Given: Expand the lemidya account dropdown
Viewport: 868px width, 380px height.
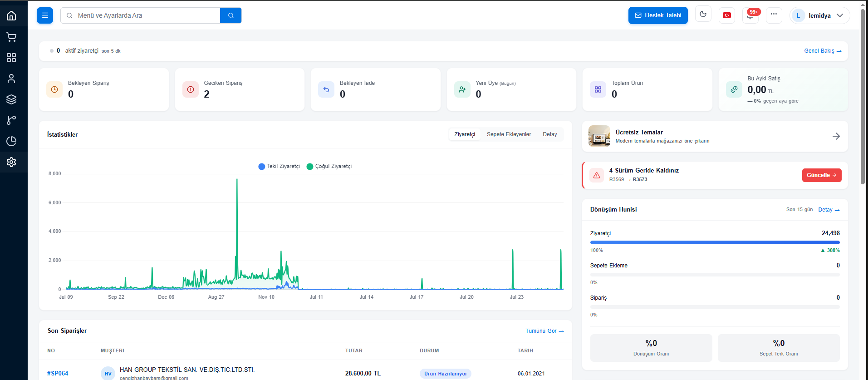Looking at the screenshot, I should [820, 15].
